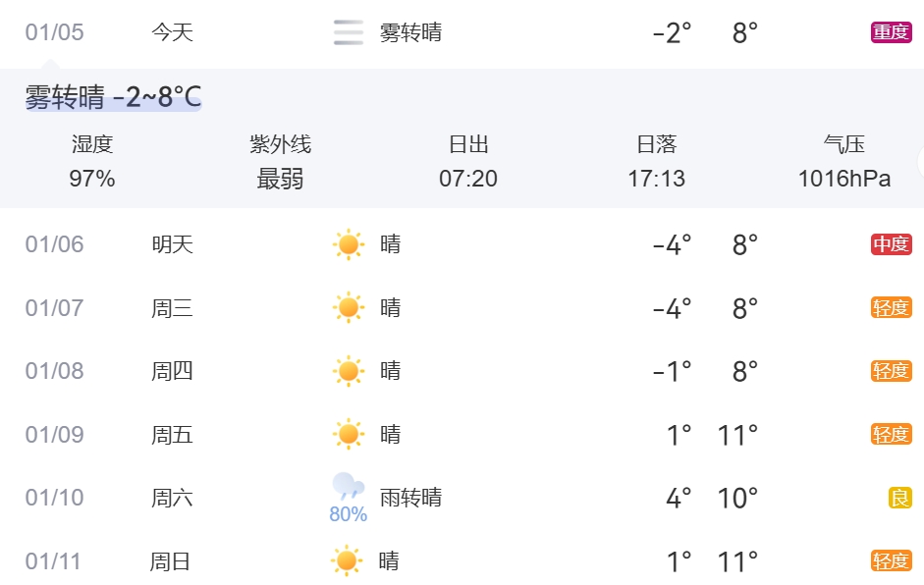Click the rain cloud icon for 01/10
Screen dimensions: 924x585
(349, 487)
